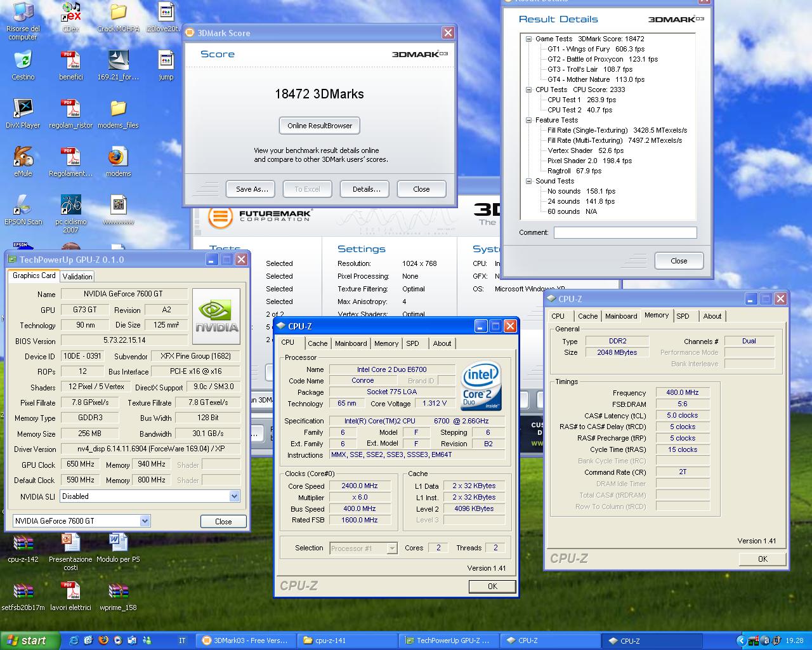Open setfsb20b17m archive icon

pyautogui.click(x=23, y=596)
